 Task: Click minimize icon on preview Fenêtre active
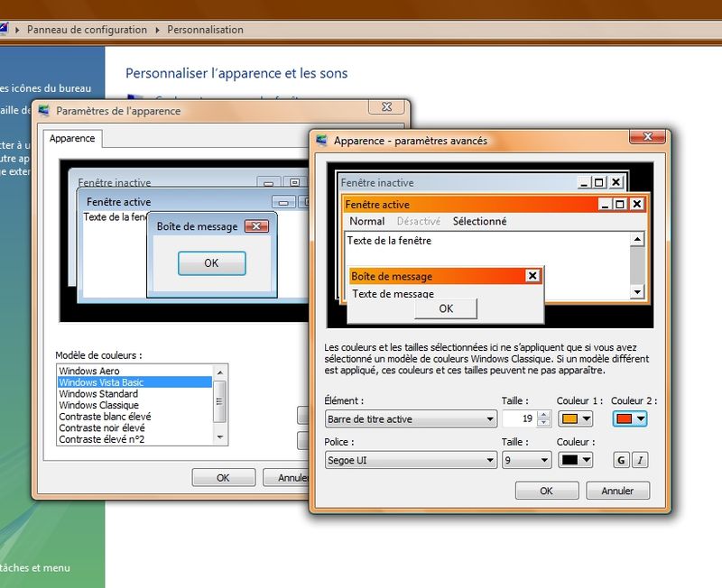(x=605, y=204)
